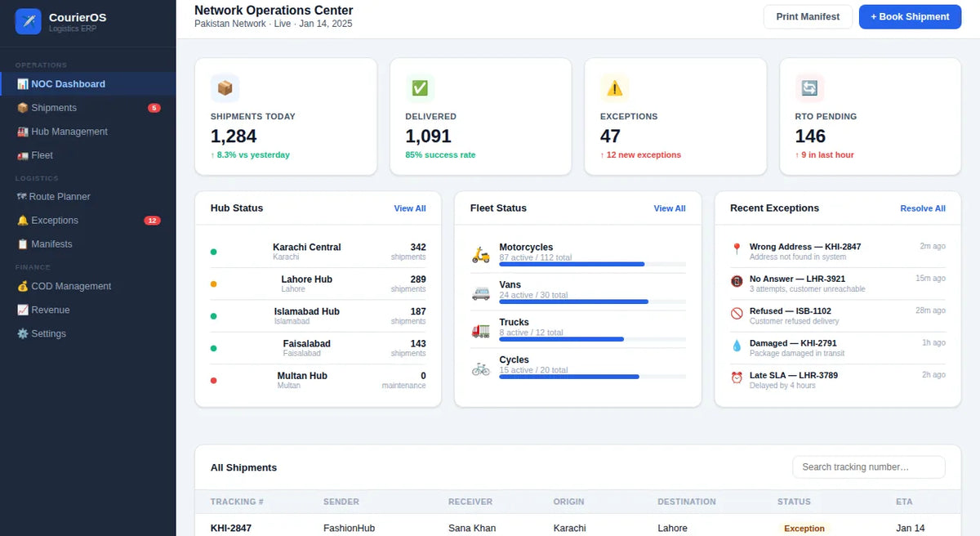
Task: Open COD Management in the sidebar
Action: point(88,286)
